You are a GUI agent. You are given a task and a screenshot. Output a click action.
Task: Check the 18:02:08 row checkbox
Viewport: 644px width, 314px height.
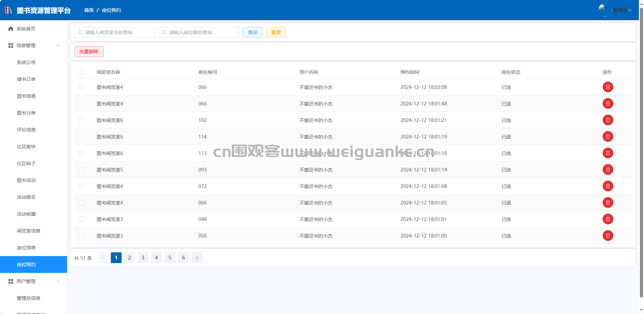click(81, 87)
